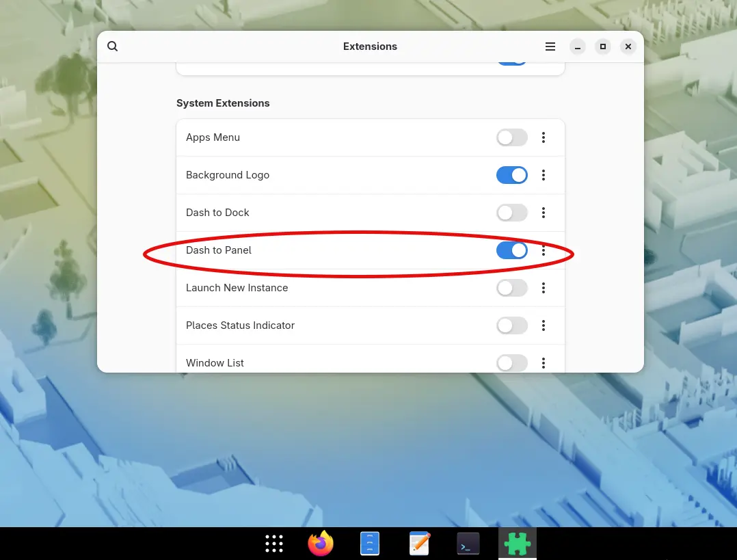
Task: Turn on the Dash to Dock switch
Action: (512, 213)
